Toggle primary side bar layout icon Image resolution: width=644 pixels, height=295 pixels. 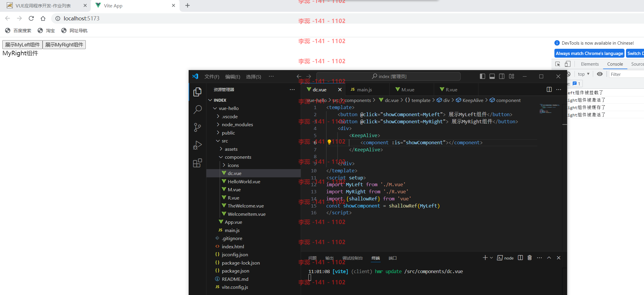pos(482,76)
